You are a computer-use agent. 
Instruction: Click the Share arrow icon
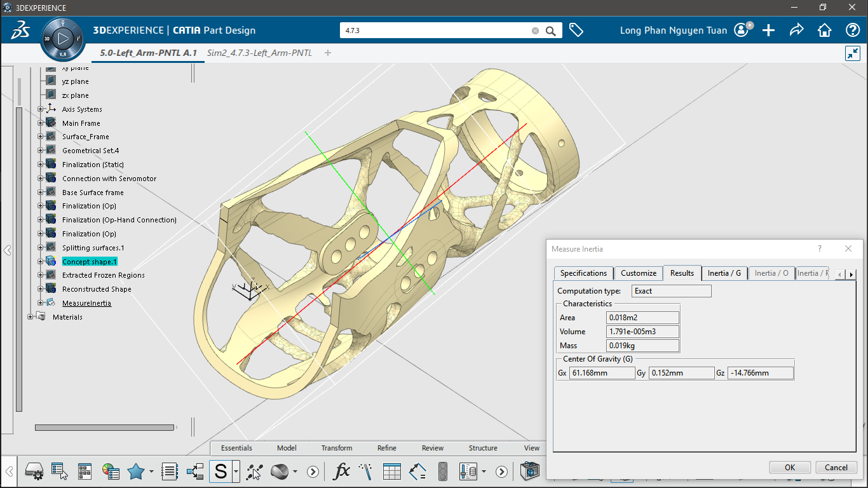tap(796, 30)
